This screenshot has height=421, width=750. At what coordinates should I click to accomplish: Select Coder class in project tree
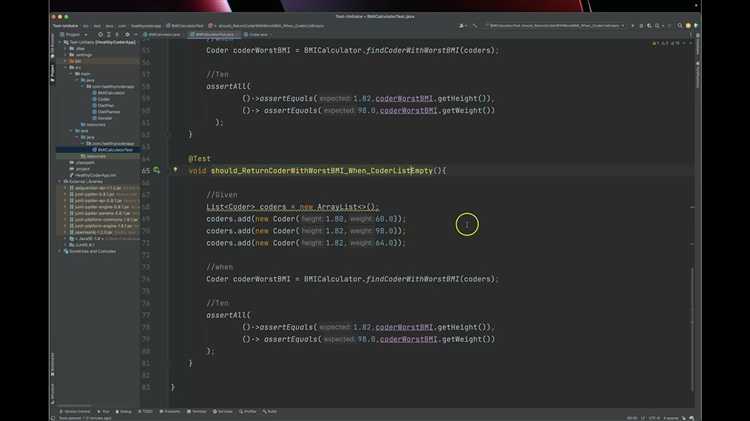pyautogui.click(x=101, y=99)
